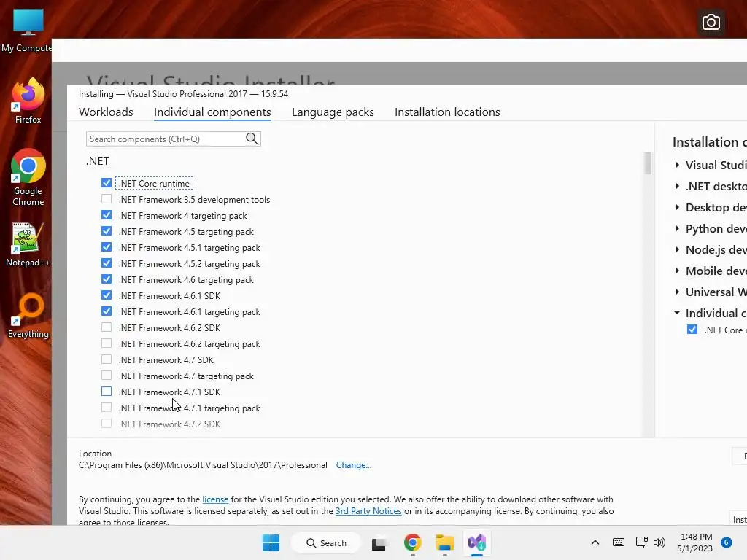Launch Firefox from desktop shortcut
747x560 pixels.
tap(28, 101)
